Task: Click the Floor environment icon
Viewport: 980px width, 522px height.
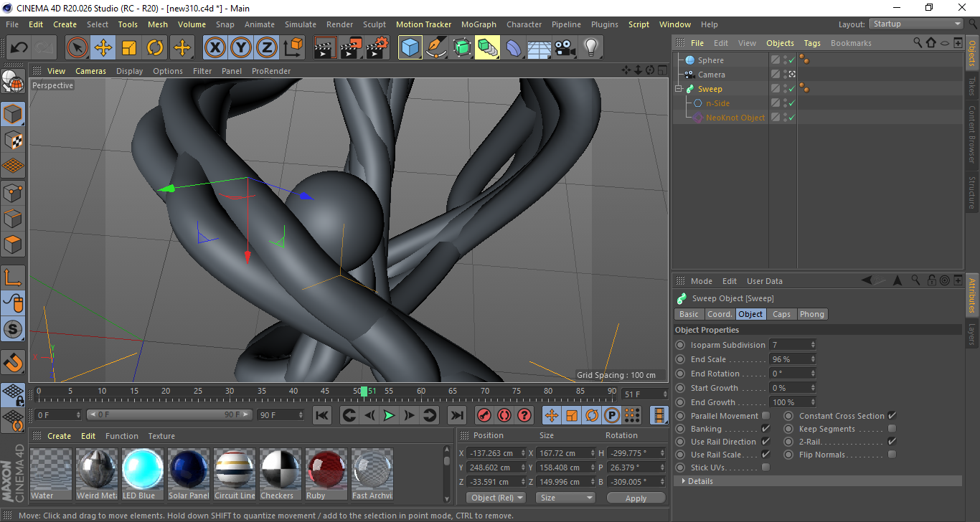Action: [x=539, y=48]
